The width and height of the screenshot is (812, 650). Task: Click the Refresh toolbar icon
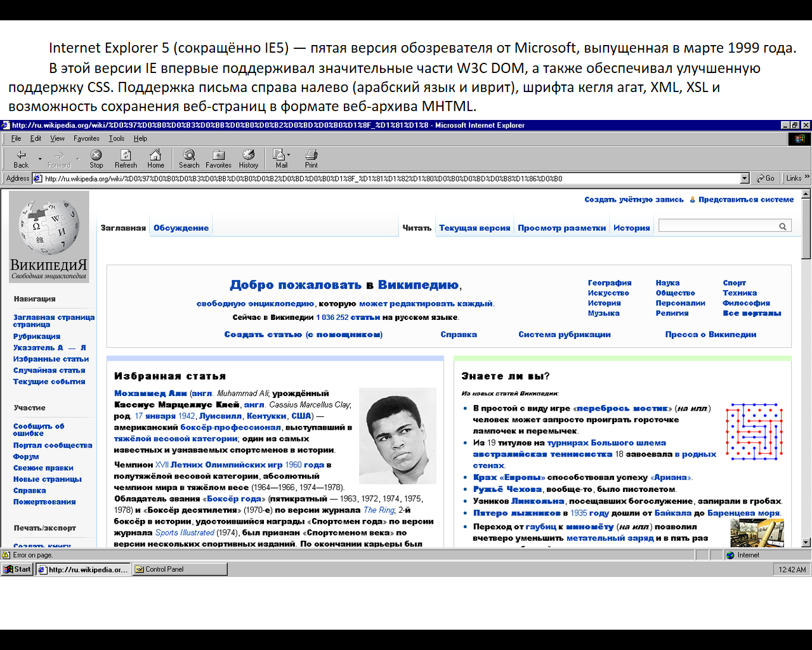pos(126,154)
